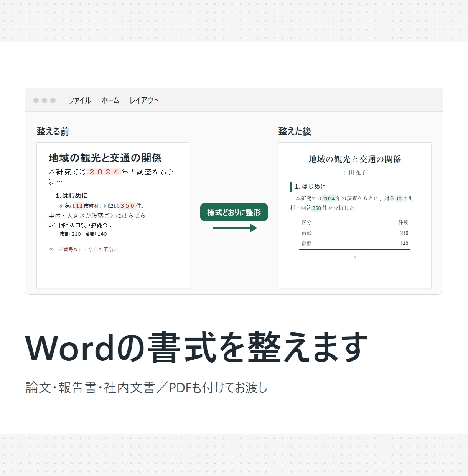The image size is (468, 476).
Task: Click the 整える前 heading
Action: 53,131
